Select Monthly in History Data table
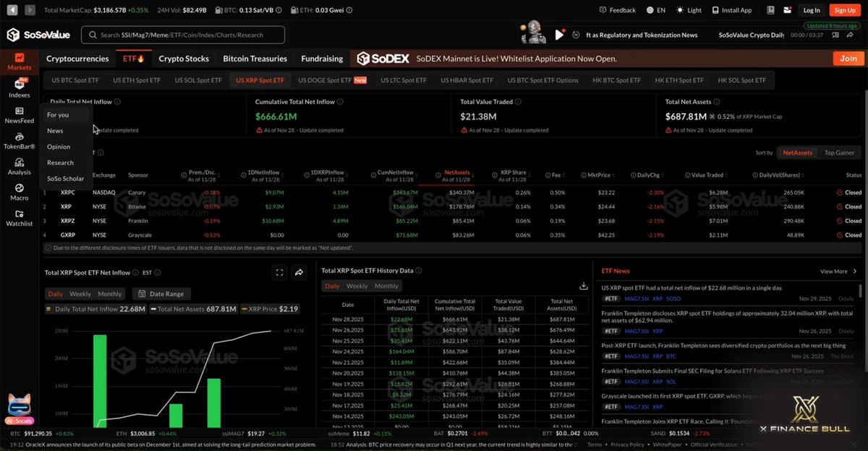This screenshot has width=868, height=451. (386, 286)
